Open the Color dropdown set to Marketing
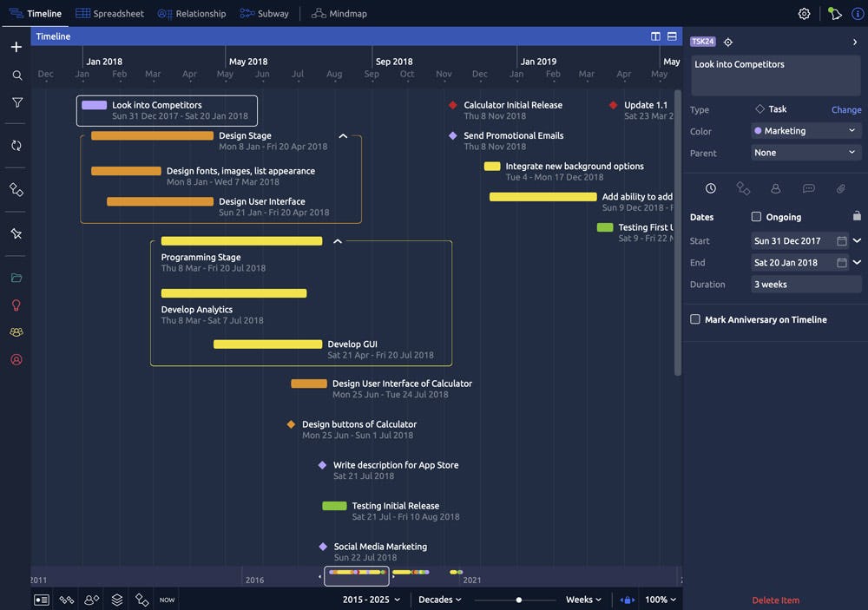Screen dimensions: 868x610 pyautogui.click(x=806, y=130)
